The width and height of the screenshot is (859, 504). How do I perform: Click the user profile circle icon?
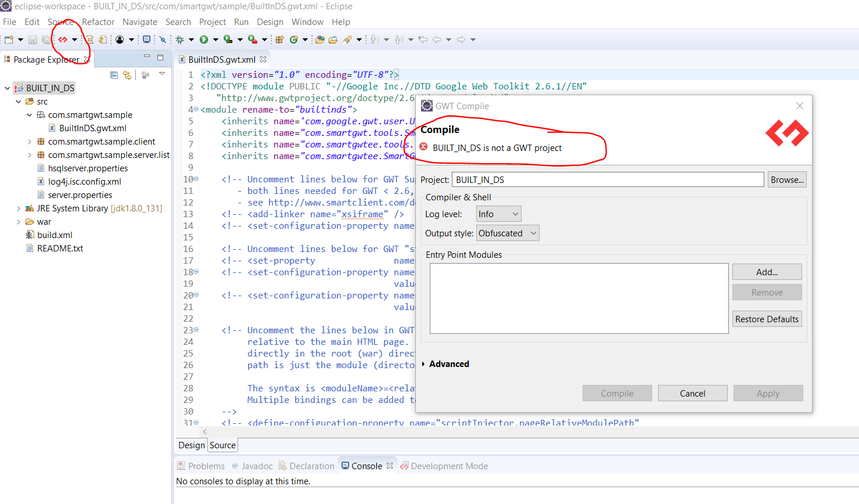(120, 39)
